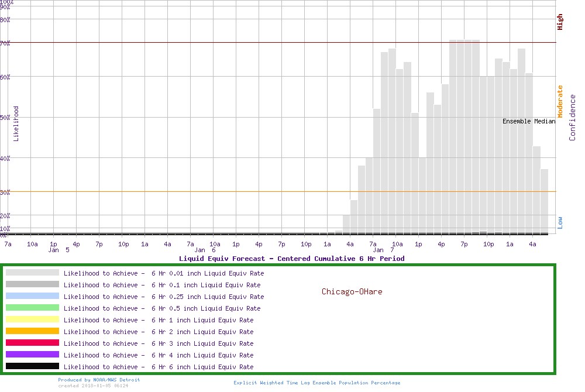Pick the green 0.5 inch legend swatch
Image resolution: width=585 pixels, height=392 pixels.
click(32, 308)
